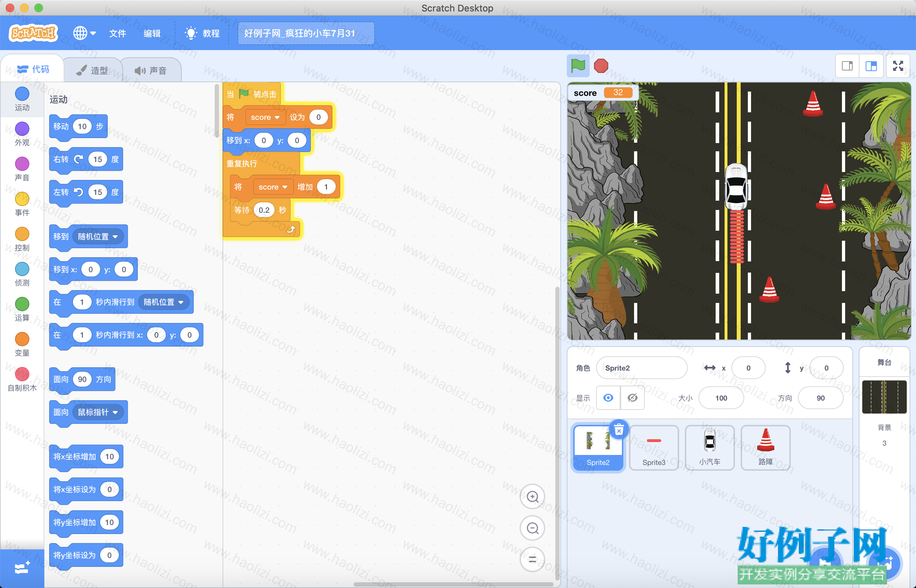Reset workspace zoom to default

pos(532,559)
